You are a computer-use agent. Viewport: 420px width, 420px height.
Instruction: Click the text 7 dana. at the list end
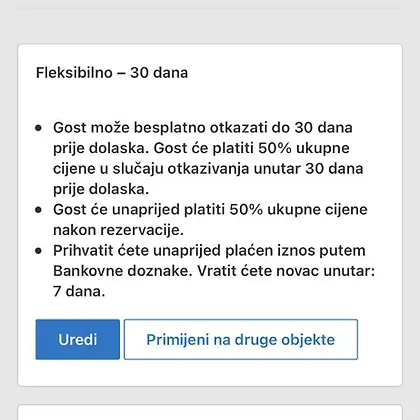coord(79,291)
